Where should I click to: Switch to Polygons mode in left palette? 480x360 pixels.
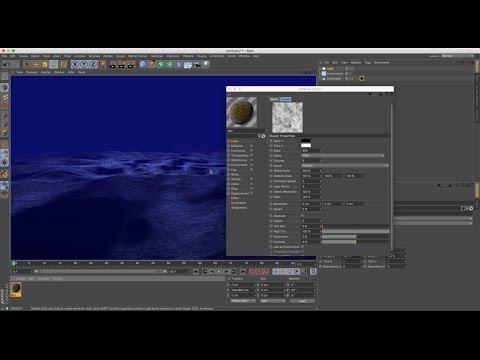coord(4,133)
